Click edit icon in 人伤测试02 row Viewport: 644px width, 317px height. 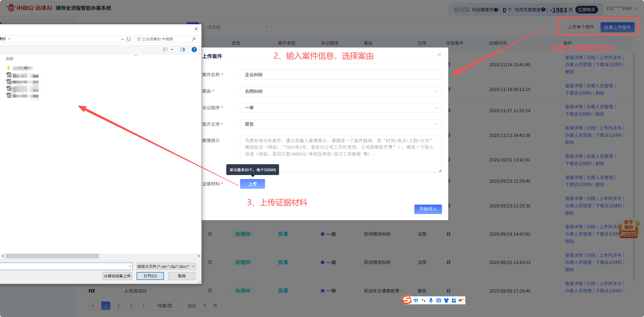210,290
